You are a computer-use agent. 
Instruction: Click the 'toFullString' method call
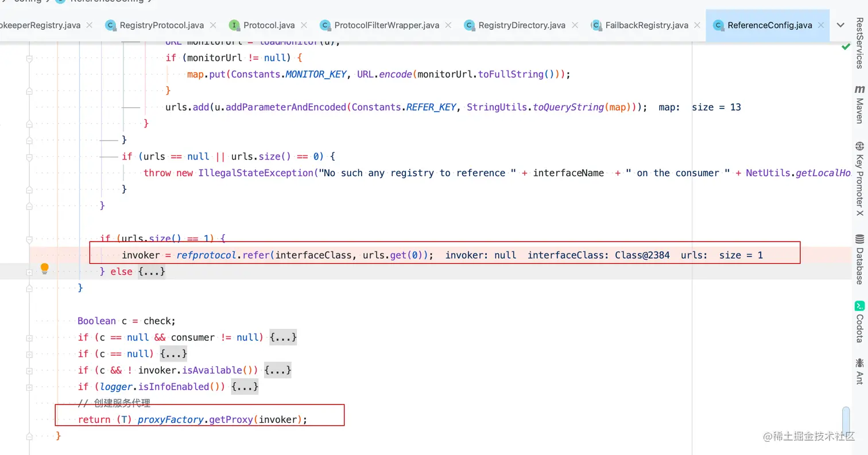pos(511,75)
